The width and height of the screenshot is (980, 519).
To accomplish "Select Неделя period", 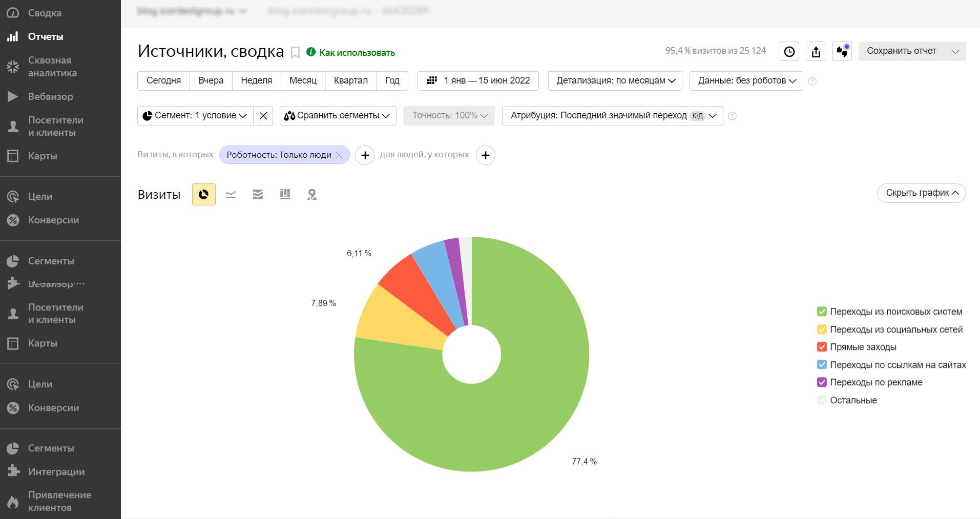I will click(x=256, y=80).
